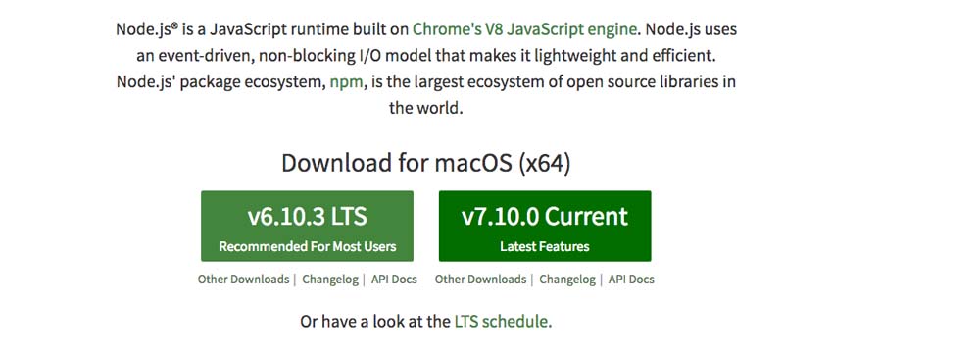Viewport: 980px width, 356px height.
Task: Click the Recommended For Most Users label
Action: pyautogui.click(x=308, y=246)
